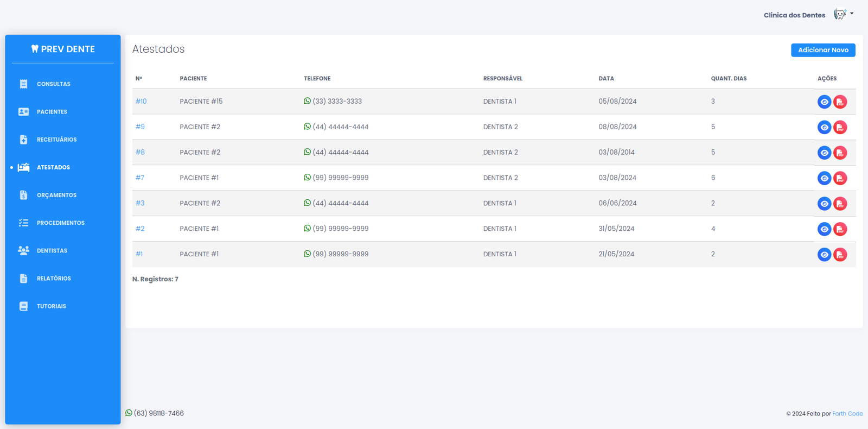Click the Dentistas group icon in sidebar

(x=23, y=251)
